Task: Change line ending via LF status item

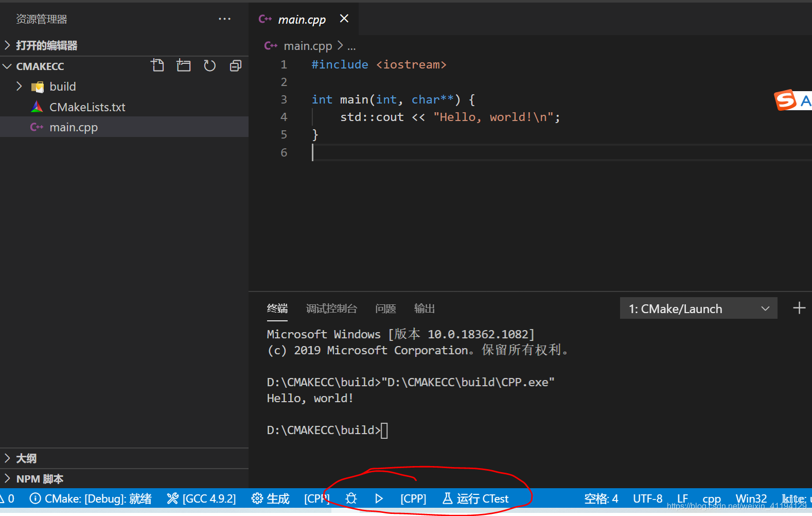Action: point(683,498)
